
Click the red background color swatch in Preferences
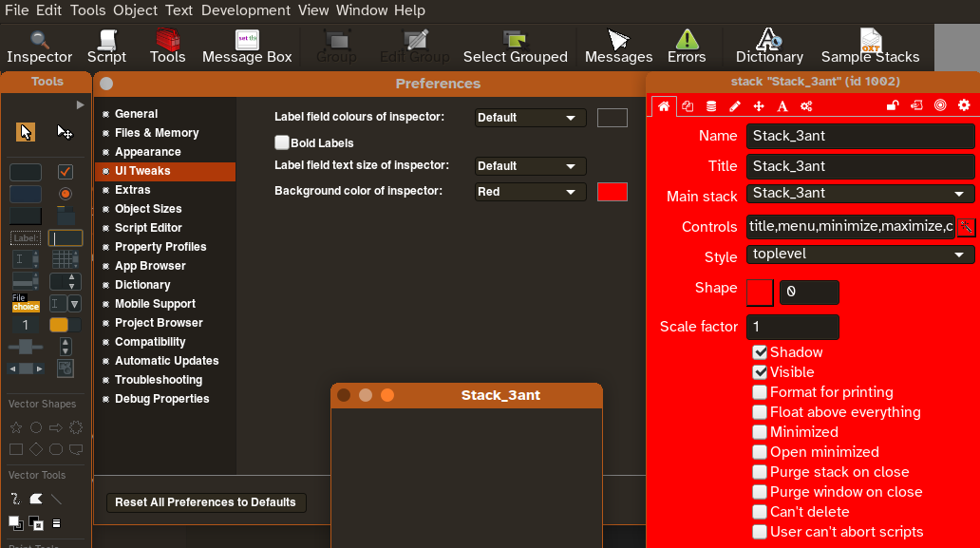click(x=612, y=192)
